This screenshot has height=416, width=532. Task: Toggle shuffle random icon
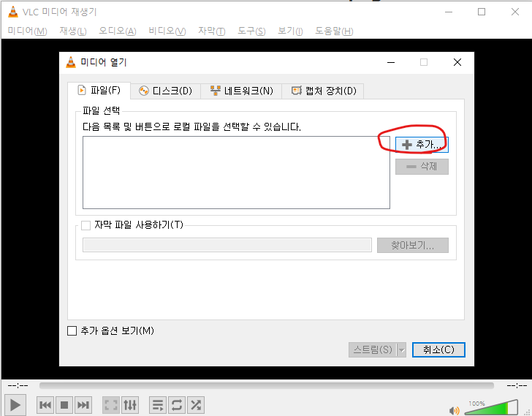coord(196,405)
